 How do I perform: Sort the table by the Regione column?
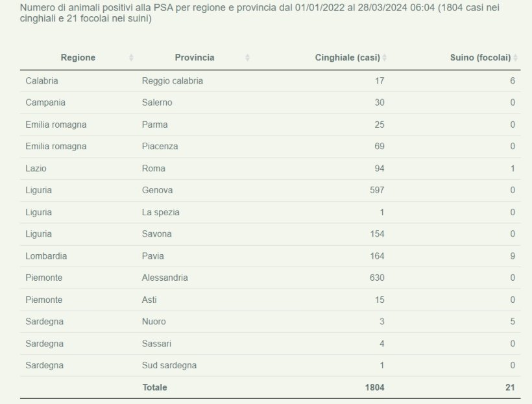coord(78,57)
